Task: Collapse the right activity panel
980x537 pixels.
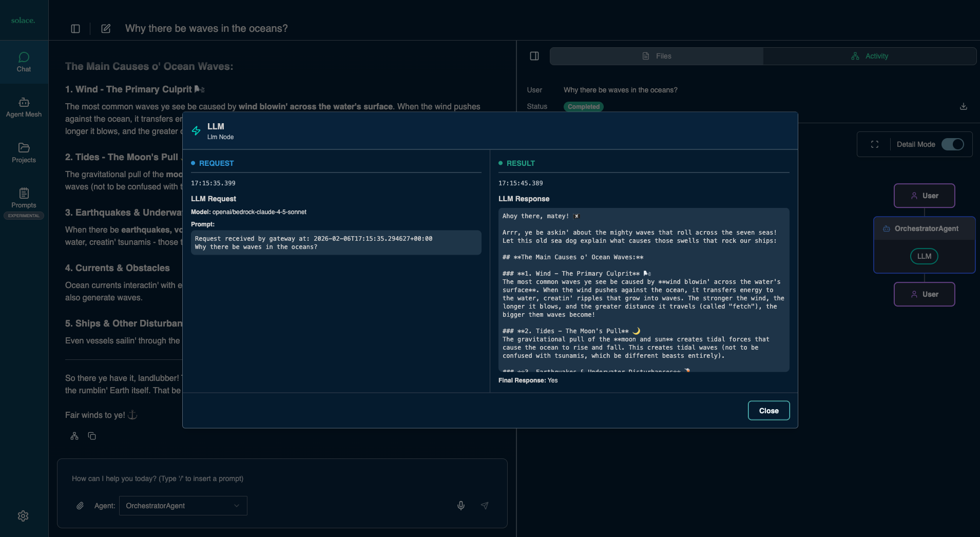Action: coord(534,55)
